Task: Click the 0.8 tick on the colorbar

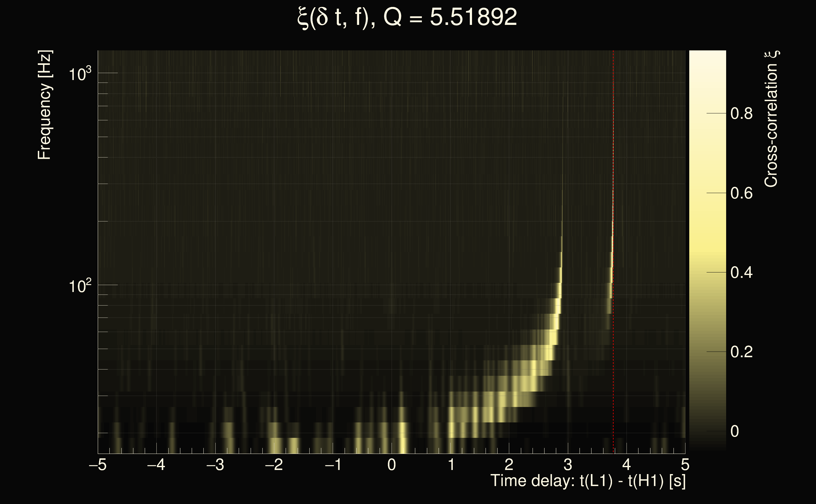Action: 741,114
